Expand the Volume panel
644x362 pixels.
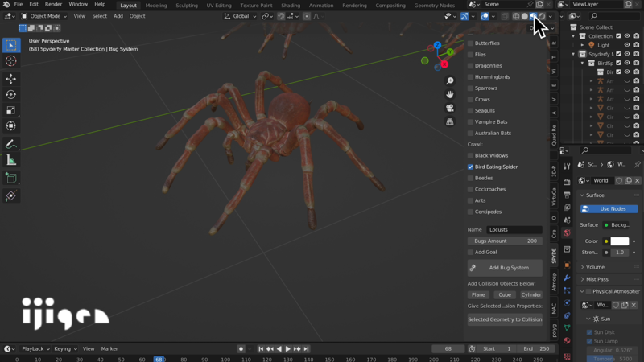click(x=582, y=267)
